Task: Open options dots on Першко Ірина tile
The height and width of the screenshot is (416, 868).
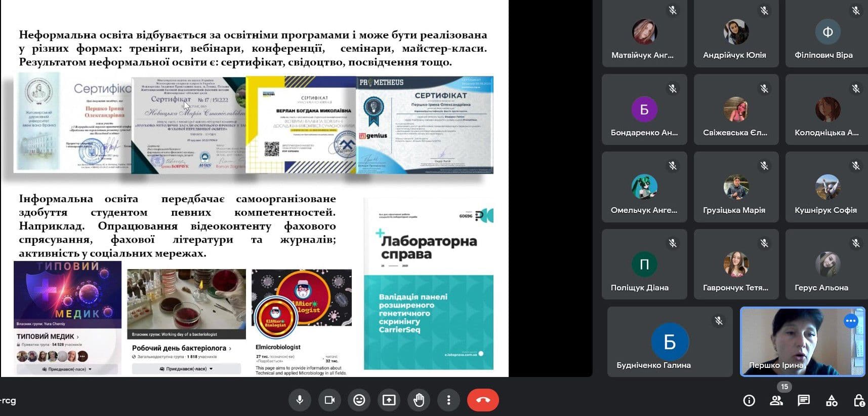Action: [x=851, y=321]
